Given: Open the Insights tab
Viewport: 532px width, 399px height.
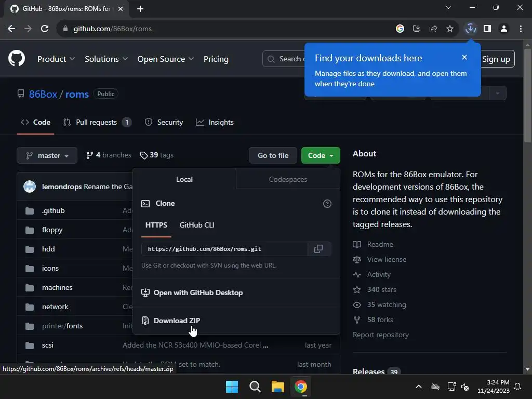Looking at the screenshot, I should 215,122.
